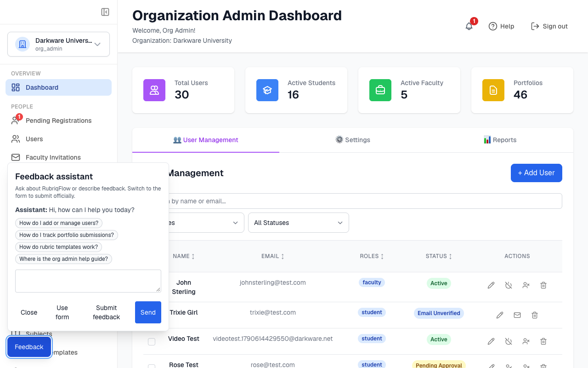Click the remove-user icon for Video Test
Image resolution: width=588 pixels, height=368 pixels.
[526, 341]
